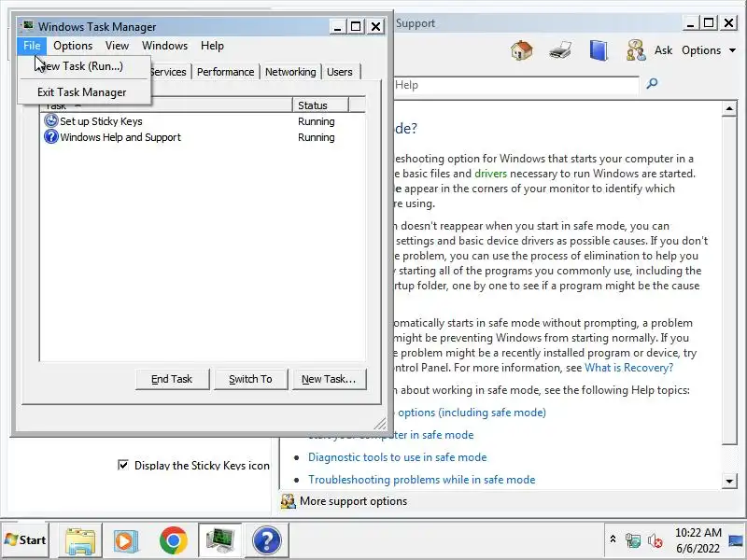Image resolution: width=747 pixels, height=560 pixels.
Task: Switch to the Networking tab
Action: point(290,72)
